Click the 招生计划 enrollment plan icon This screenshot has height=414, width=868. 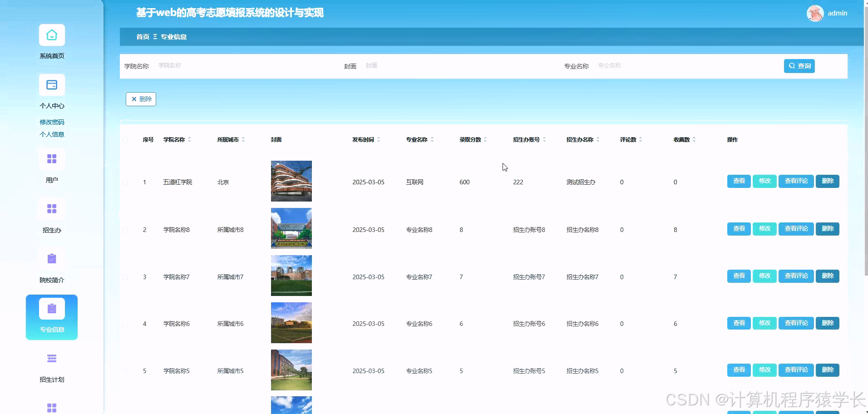click(52, 359)
